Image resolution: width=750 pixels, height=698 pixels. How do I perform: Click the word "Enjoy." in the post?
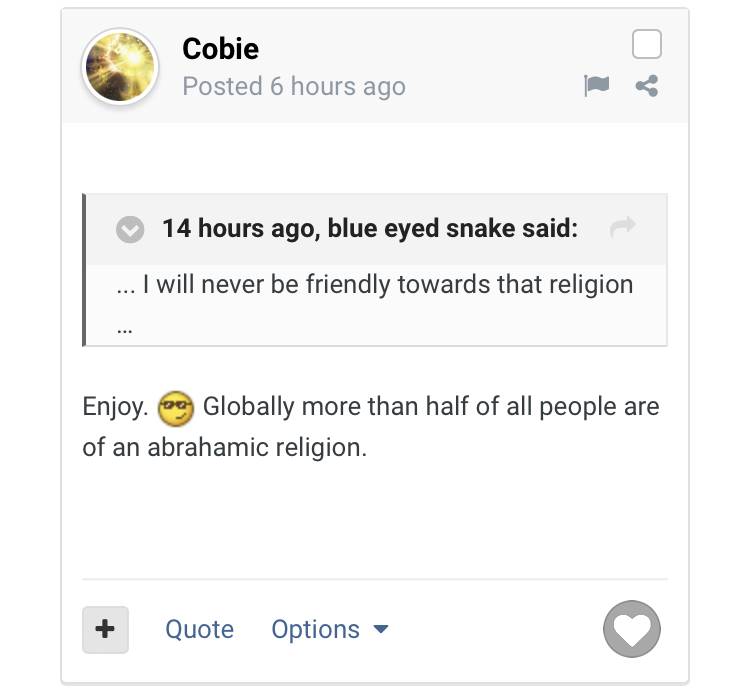[115, 408]
